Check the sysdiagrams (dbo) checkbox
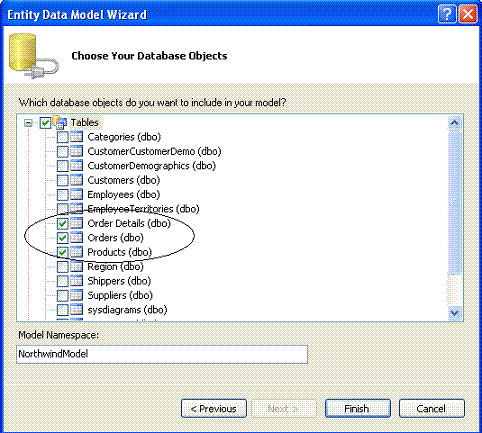 coord(63,310)
